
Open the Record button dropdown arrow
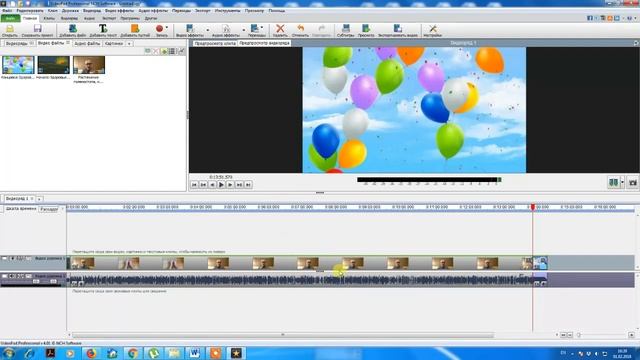pyautogui.click(x=167, y=28)
